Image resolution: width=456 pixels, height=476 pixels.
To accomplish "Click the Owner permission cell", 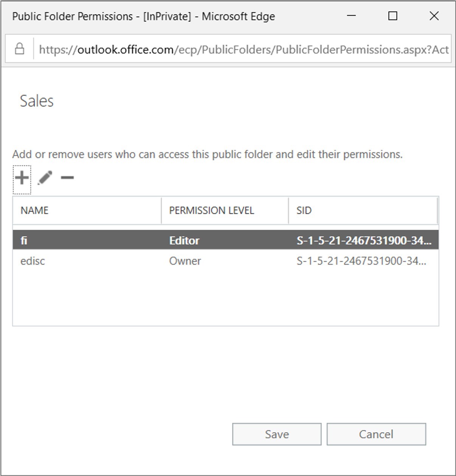I will click(x=185, y=261).
